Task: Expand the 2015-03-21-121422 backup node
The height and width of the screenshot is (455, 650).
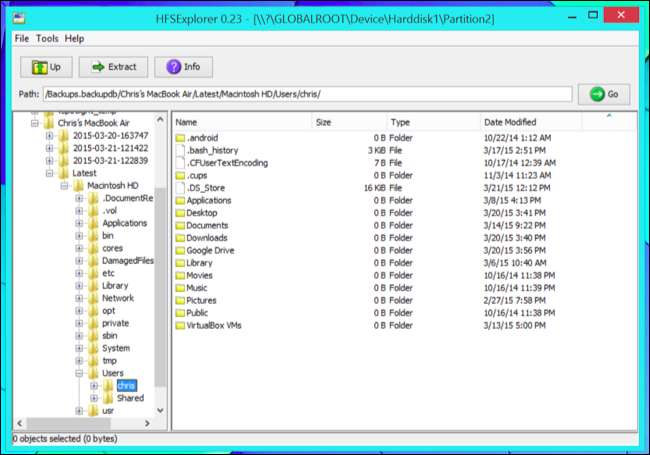Action: [49, 148]
